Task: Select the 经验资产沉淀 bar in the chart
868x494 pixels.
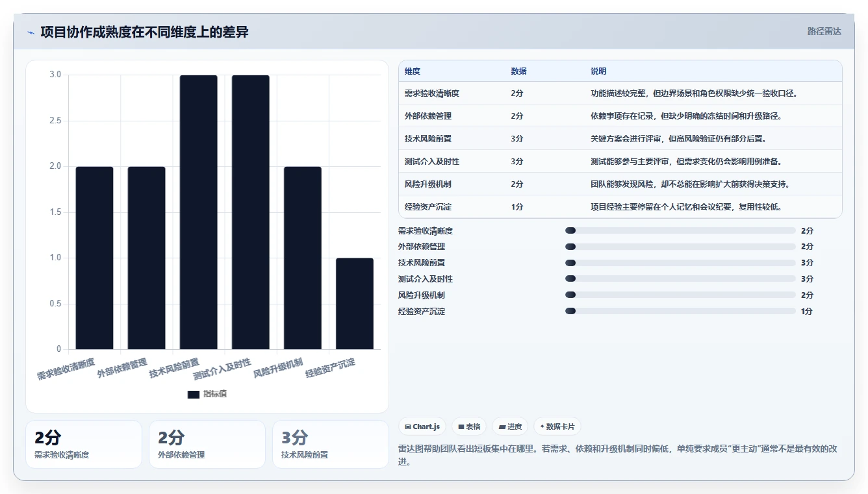Action: [x=354, y=304]
